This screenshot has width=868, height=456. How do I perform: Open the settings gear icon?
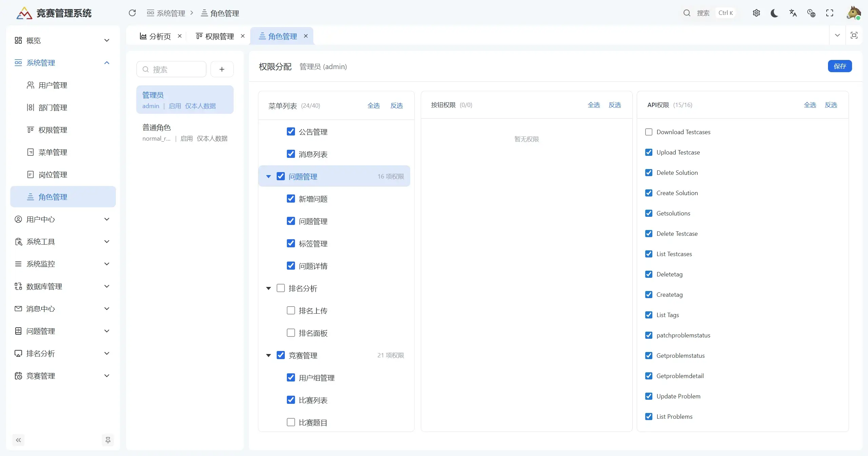[756, 13]
